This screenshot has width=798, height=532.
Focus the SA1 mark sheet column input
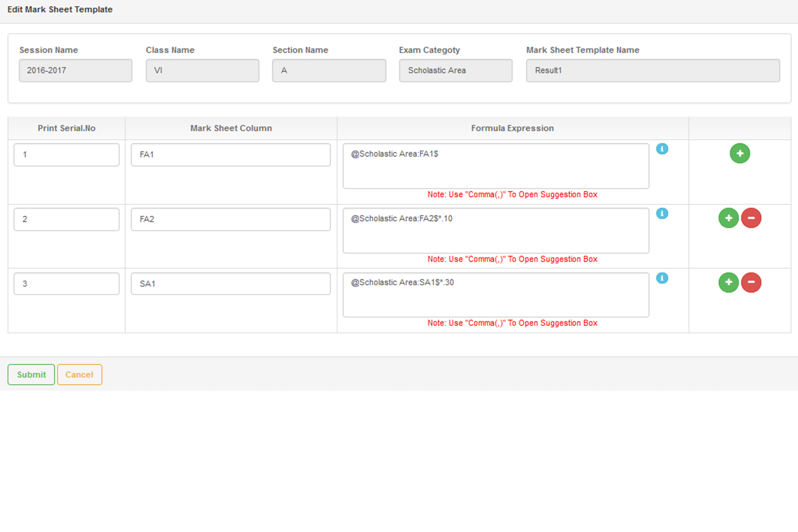tap(231, 284)
